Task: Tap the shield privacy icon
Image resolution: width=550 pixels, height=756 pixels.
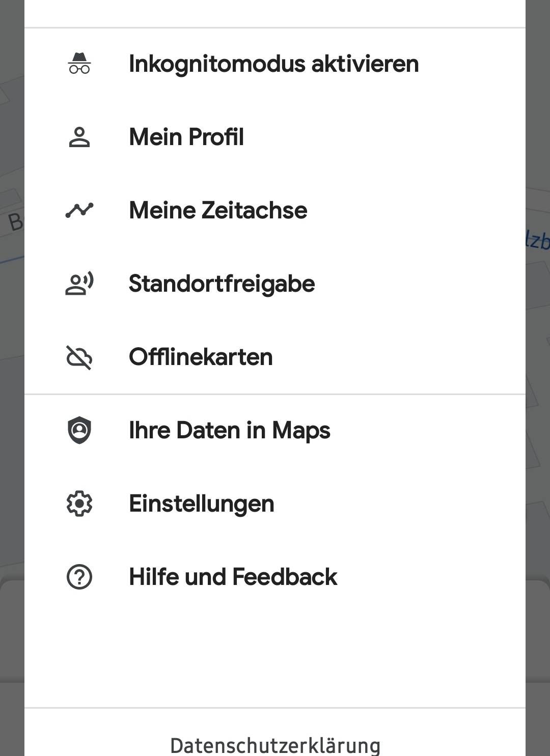Action: coord(79,430)
